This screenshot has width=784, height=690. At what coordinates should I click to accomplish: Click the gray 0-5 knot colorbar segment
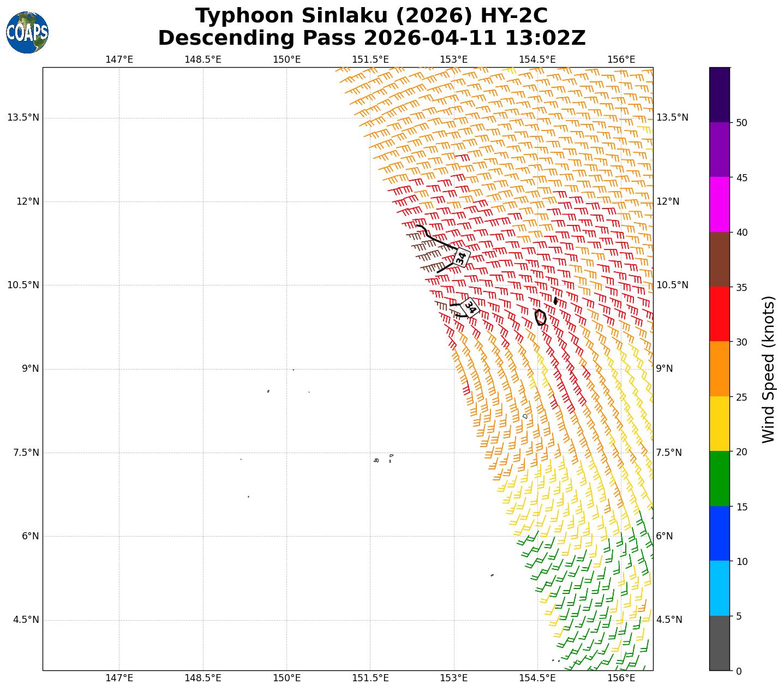pyautogui.click(x=719, y=643)
